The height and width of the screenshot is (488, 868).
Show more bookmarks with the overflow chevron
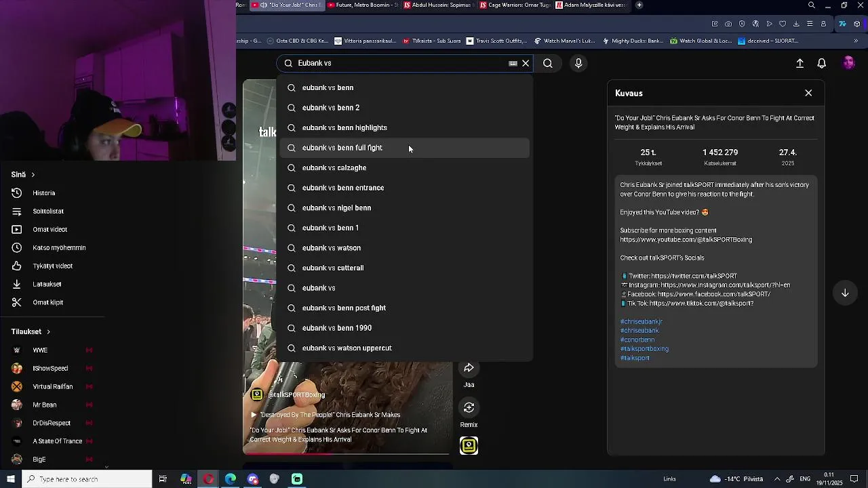[x=856, y=41]
